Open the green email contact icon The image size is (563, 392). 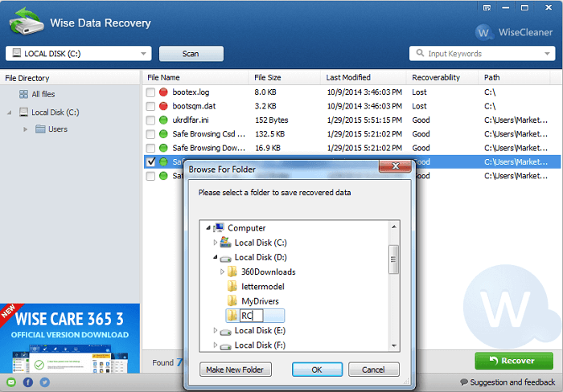[x=11, y=382]
